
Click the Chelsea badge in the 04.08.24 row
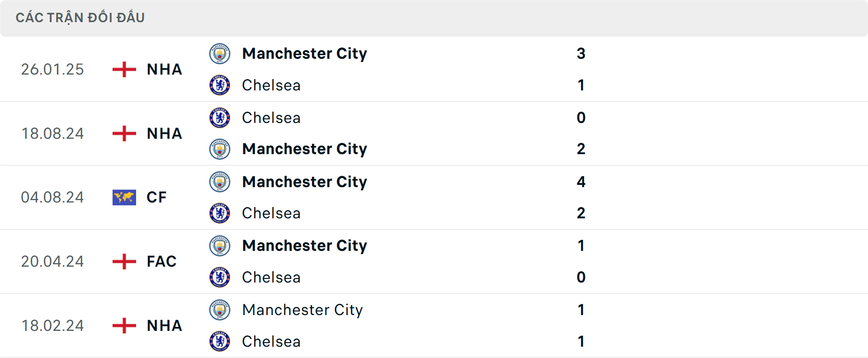220,213
